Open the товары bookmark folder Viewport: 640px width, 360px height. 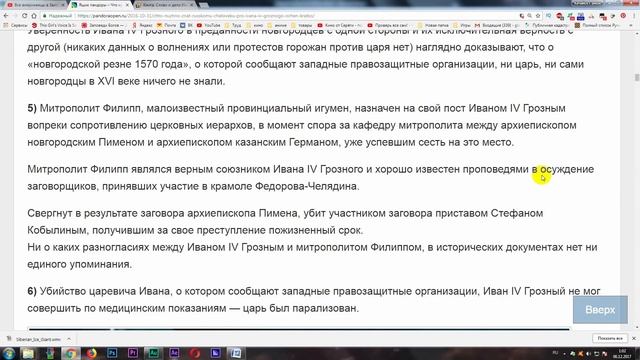(301, 25)
